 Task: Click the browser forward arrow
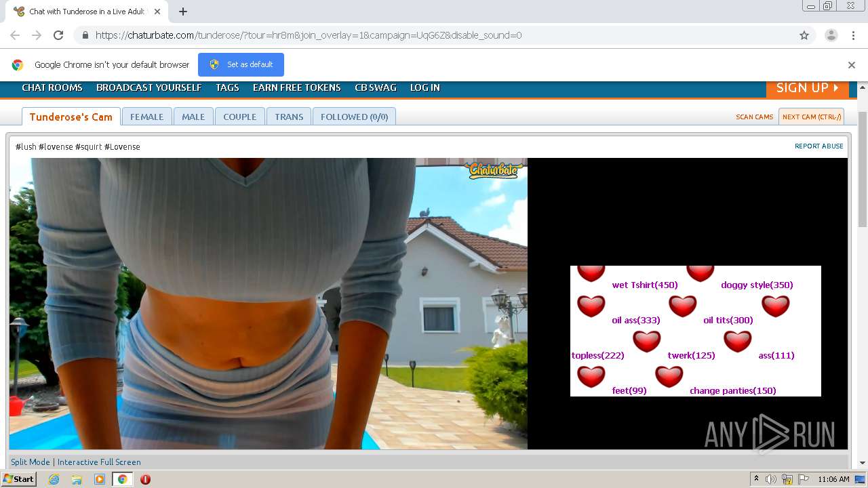(37, 35)
